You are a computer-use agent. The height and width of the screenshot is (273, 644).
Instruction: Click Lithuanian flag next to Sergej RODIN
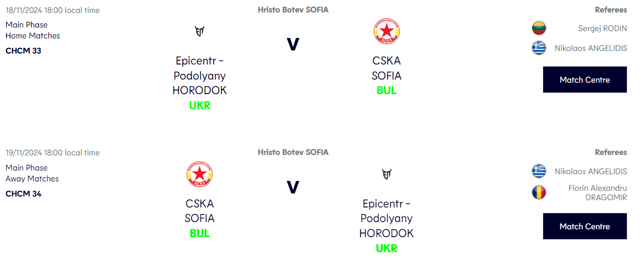(539, 28)
